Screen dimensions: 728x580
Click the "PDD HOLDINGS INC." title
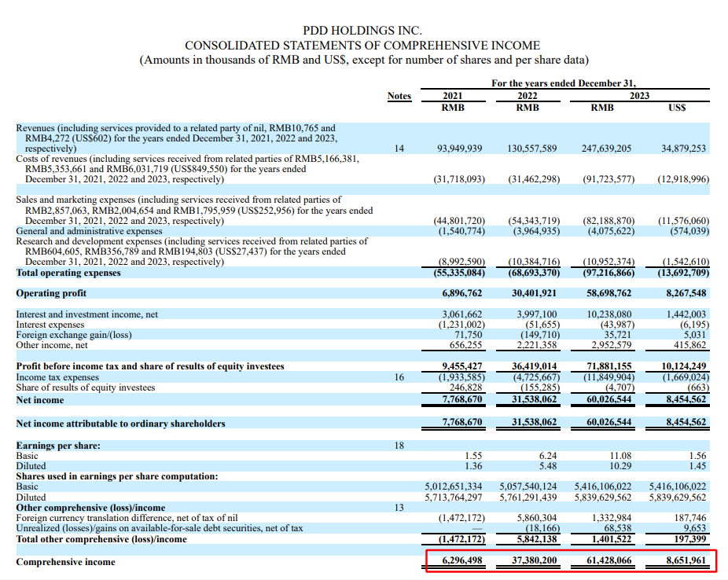coord(362,31)
